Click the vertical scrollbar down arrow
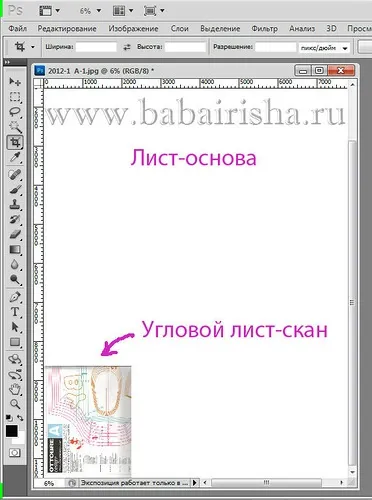 pyautogui.click(x=352, y=472)
